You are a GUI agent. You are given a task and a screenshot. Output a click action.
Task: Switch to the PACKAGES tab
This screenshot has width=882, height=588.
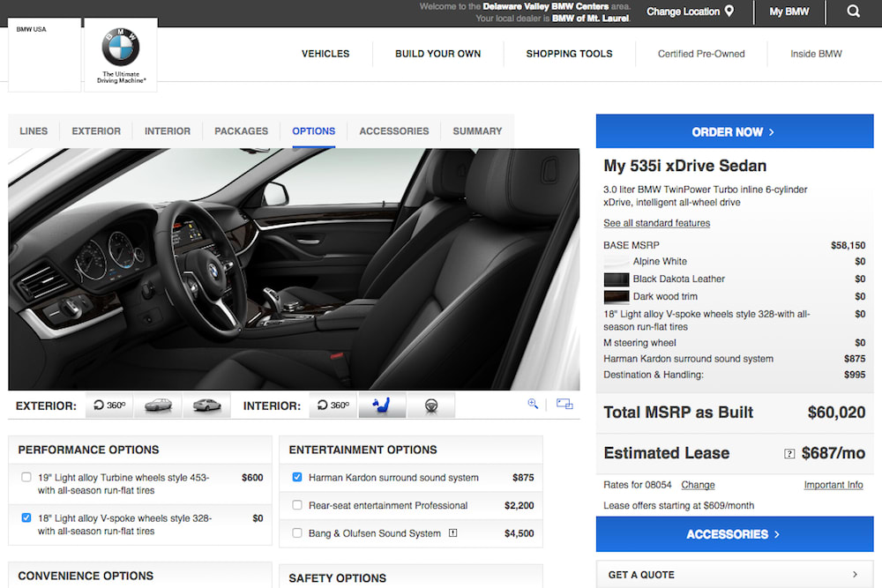point(242,131)
